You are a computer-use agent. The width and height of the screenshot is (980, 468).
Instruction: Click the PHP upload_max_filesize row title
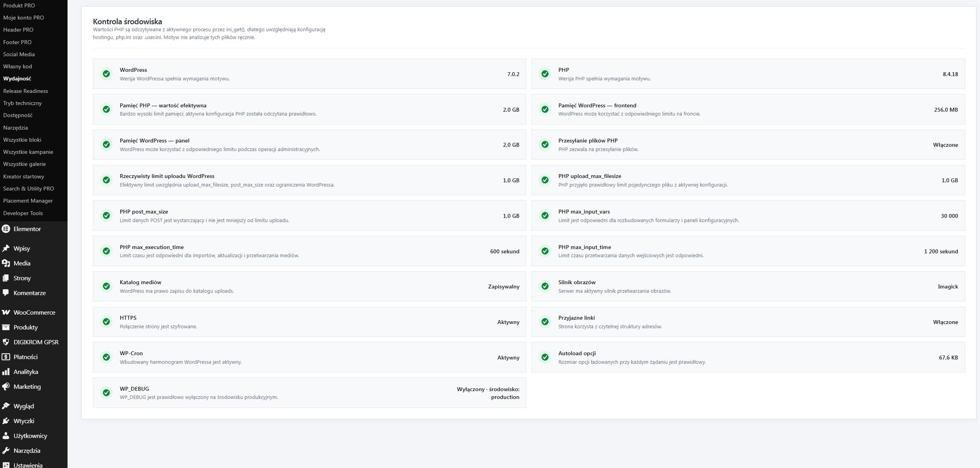(590, 176)
